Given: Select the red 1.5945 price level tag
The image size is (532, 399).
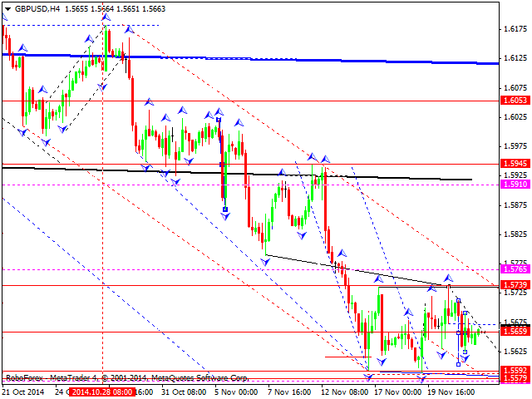Looking at the screenshot, I should coord(515,164).
